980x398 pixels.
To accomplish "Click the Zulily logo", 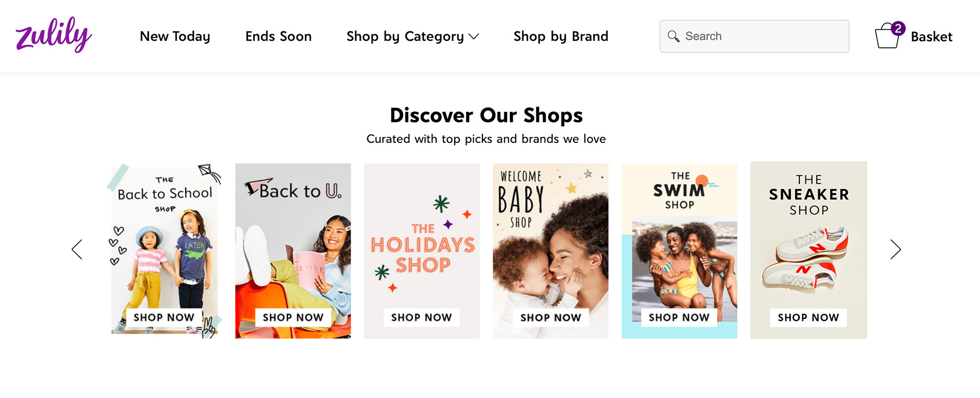I will pos(54,35).
